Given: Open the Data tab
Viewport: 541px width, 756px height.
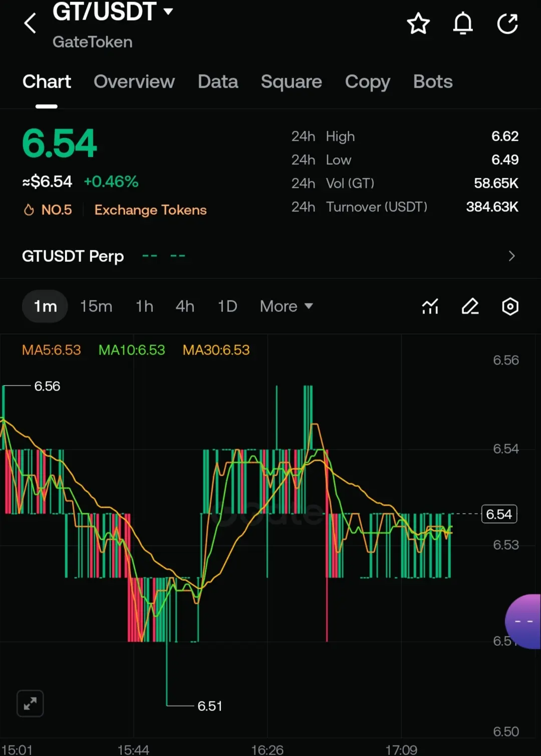Looking at the screenshot, I should [218, 82].
